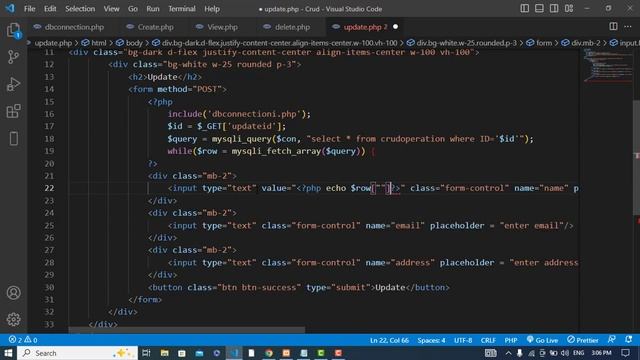This screenshot has height=360, width=640.
Task: Change the CRLF end-of-line sequence
Action: [x=488, y=340]
